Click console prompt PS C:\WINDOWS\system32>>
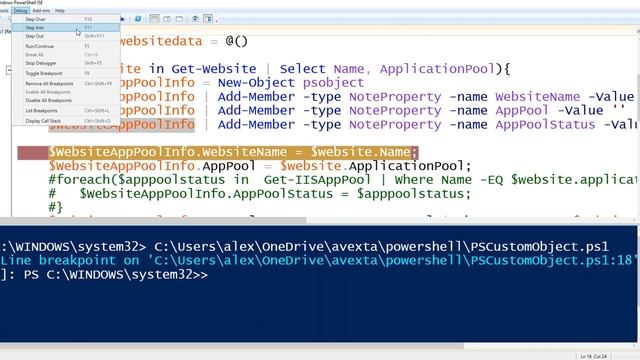Viewport: 640px width, 360px height. tap(116, 275)
